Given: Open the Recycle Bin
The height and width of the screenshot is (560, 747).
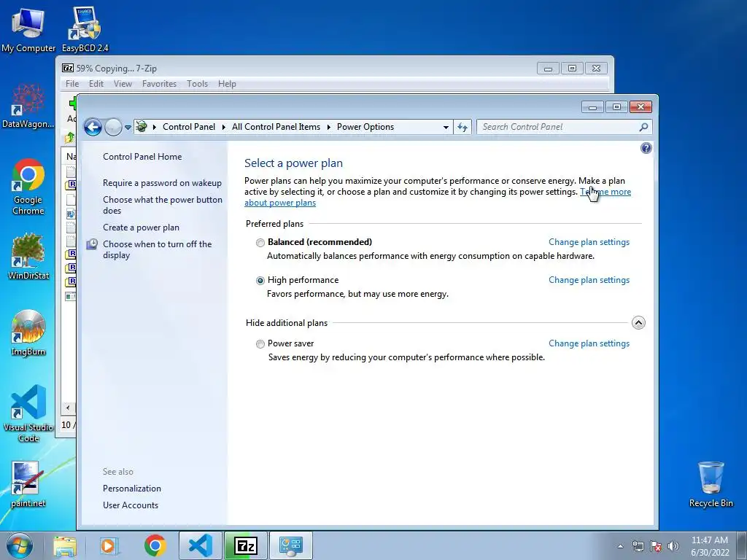Looking at the screenshot, I should (711, 484).
